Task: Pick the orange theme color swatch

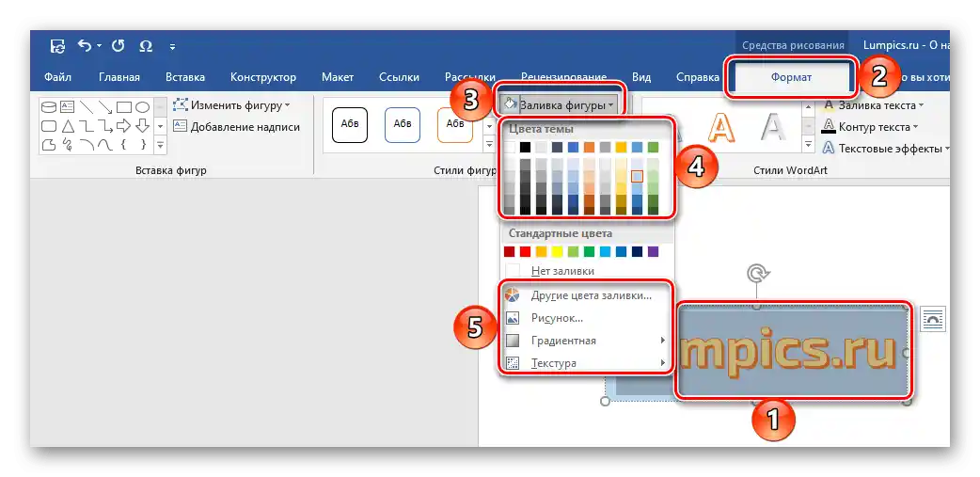Action: click(590, 148)
